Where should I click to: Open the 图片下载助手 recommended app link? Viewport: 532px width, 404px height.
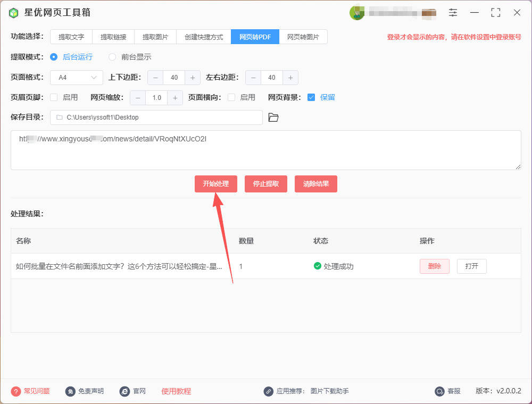329,391
